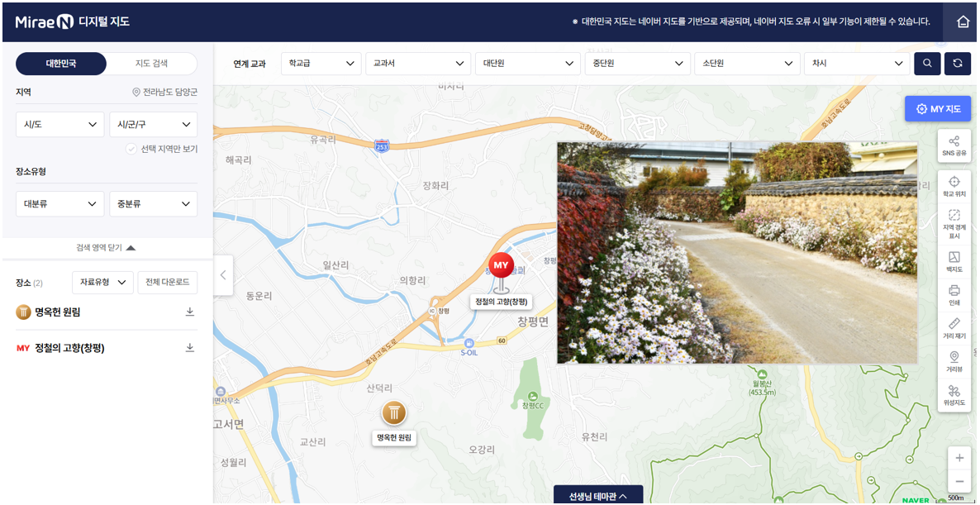This screenshot has width=980, height=505.
Task: Click the refresh icon beside search
Action: [x=958, y=63]
